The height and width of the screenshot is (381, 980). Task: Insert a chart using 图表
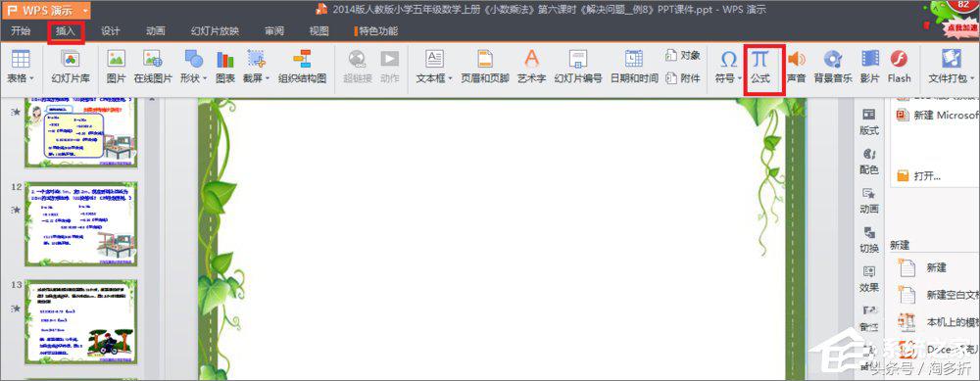225,68
